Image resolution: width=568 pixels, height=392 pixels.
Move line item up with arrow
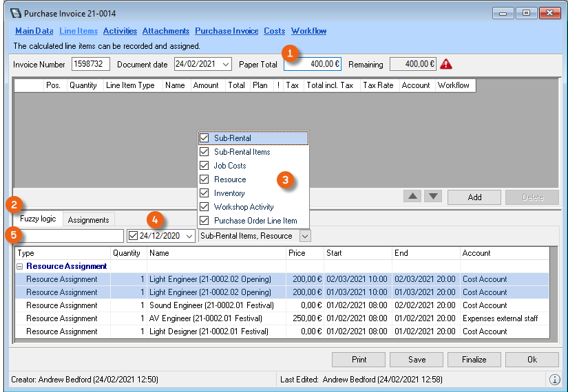[x=412, y=197]
